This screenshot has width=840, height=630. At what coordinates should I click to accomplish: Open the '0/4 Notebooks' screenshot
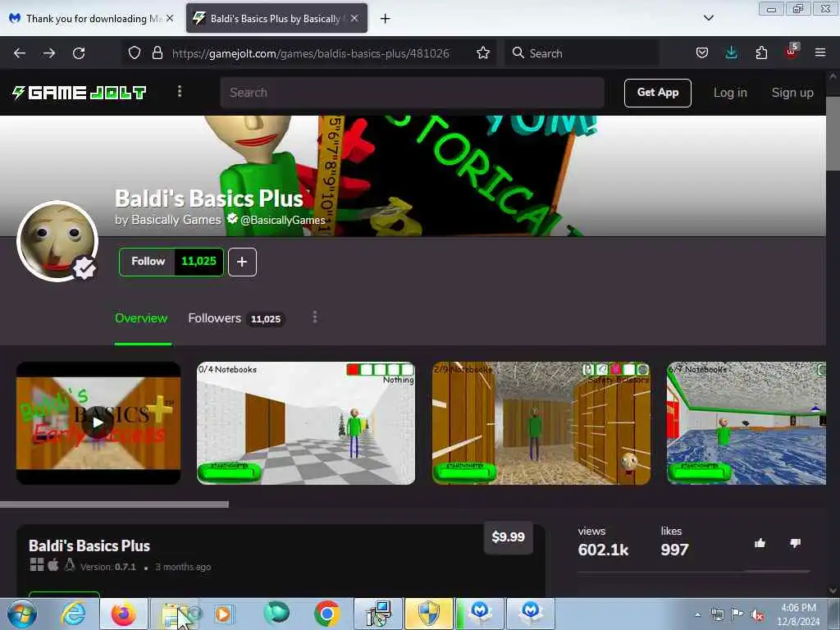(306, 423)
